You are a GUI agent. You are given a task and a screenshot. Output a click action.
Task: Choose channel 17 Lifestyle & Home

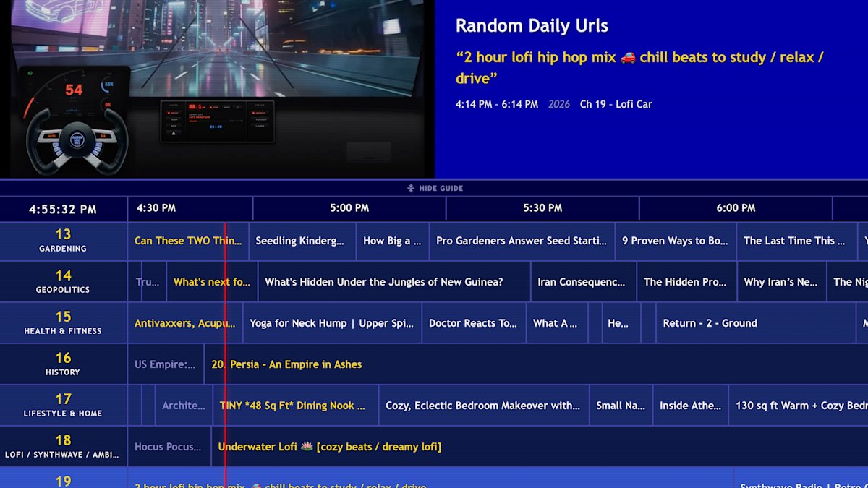tap(63, 406)
